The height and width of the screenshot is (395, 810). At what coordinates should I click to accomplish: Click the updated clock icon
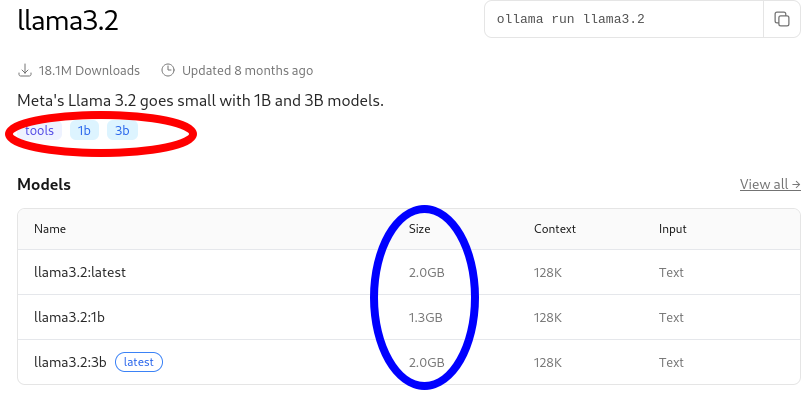pos(168,70)
